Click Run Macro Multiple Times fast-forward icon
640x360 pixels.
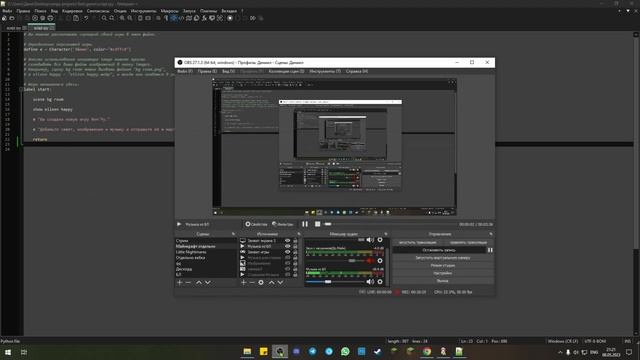(253, 18)
